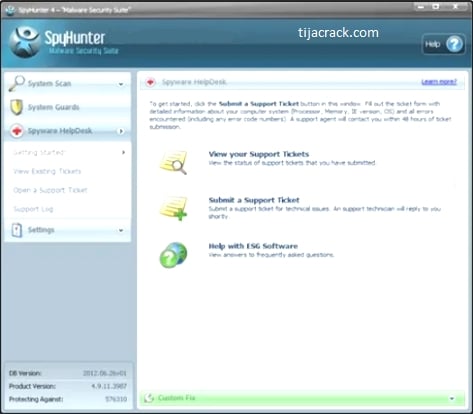Click the Custom Fix bar label
The height and width of the screenshot is (414, 473).
(x=176, y=398)
